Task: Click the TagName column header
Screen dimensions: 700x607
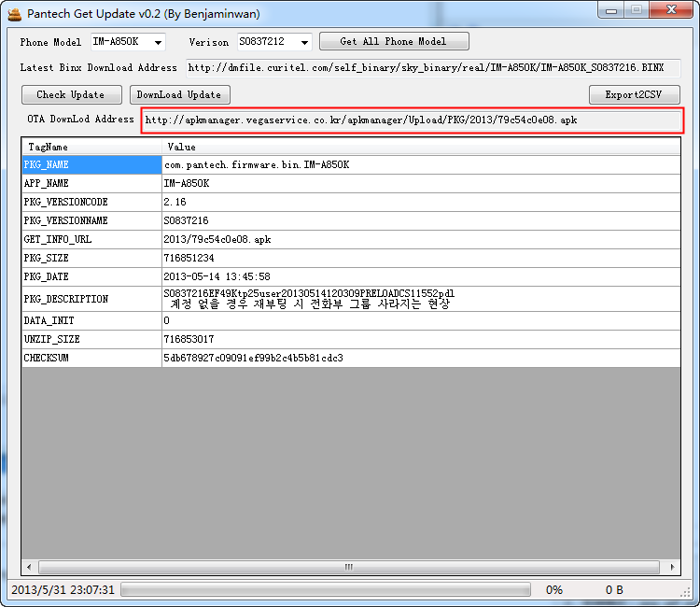Action: (x=91, y=147)
